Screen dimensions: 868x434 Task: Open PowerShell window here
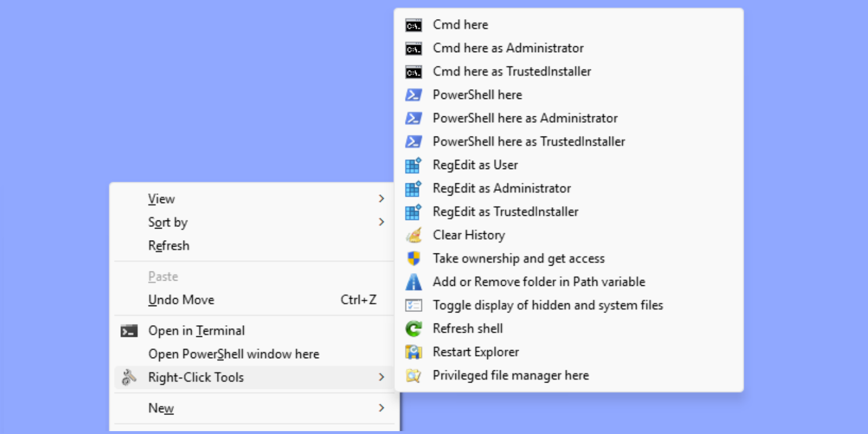click(234, 354)
